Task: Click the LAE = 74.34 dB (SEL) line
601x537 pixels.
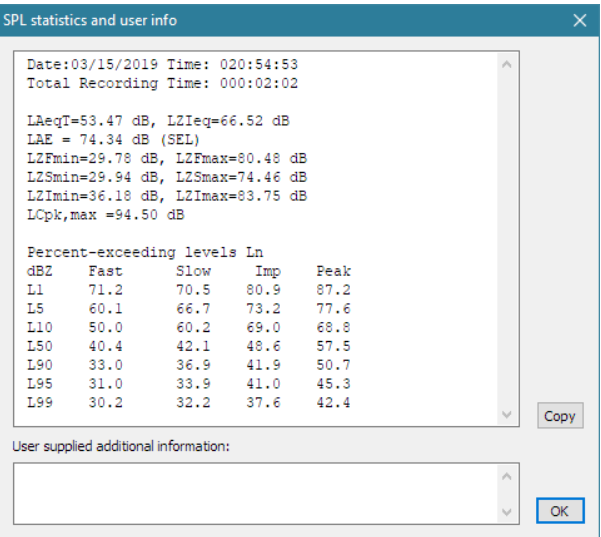Action: click(x=113, y=139)
